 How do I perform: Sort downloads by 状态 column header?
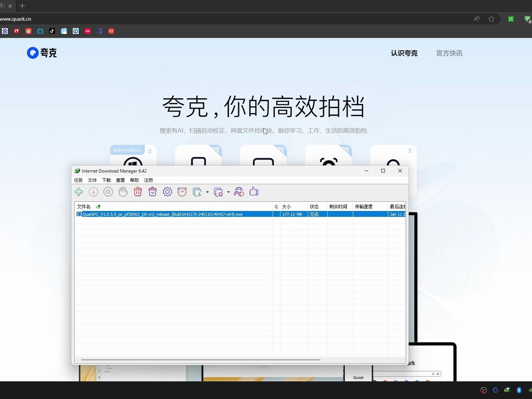click(x=318, y=207)
